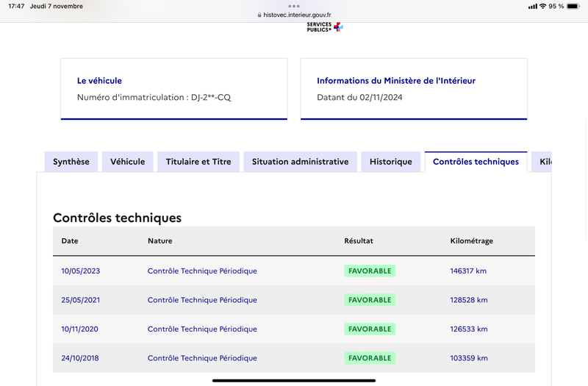Click the Kilométrage column header
The image size is (588, 386).
point(471,241)
